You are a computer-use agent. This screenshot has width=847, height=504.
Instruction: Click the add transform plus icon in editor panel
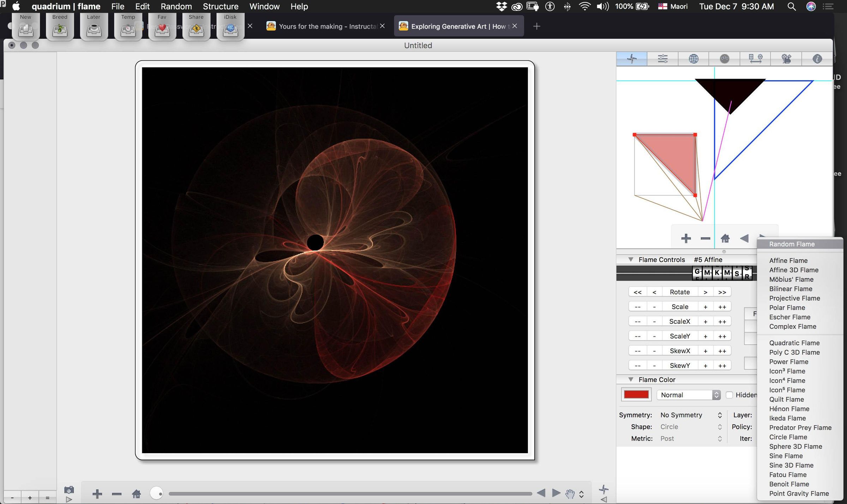686,238
